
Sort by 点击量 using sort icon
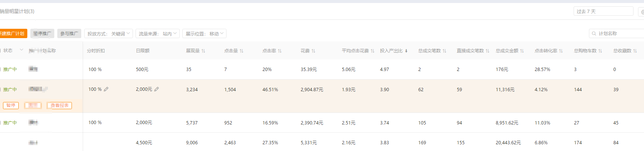[241, 51]
